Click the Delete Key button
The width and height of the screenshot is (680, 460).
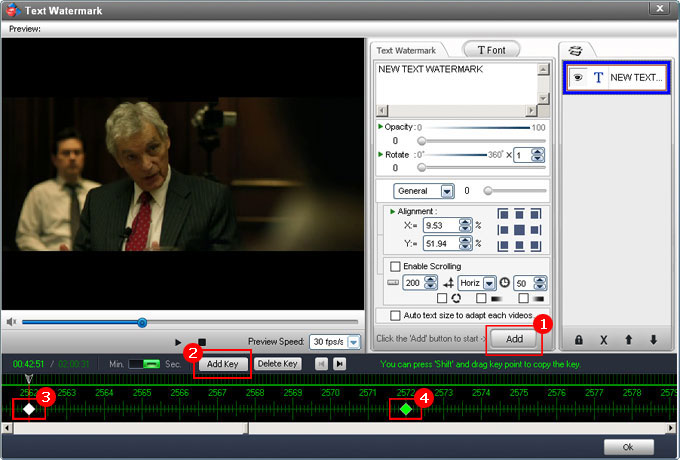278,364
